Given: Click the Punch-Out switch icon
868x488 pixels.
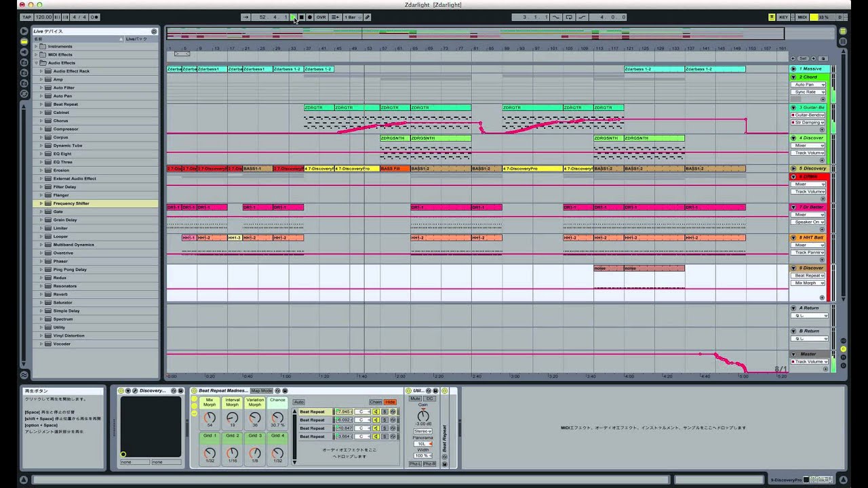Looking at the screenshot, I should click(x=582, y=17).
